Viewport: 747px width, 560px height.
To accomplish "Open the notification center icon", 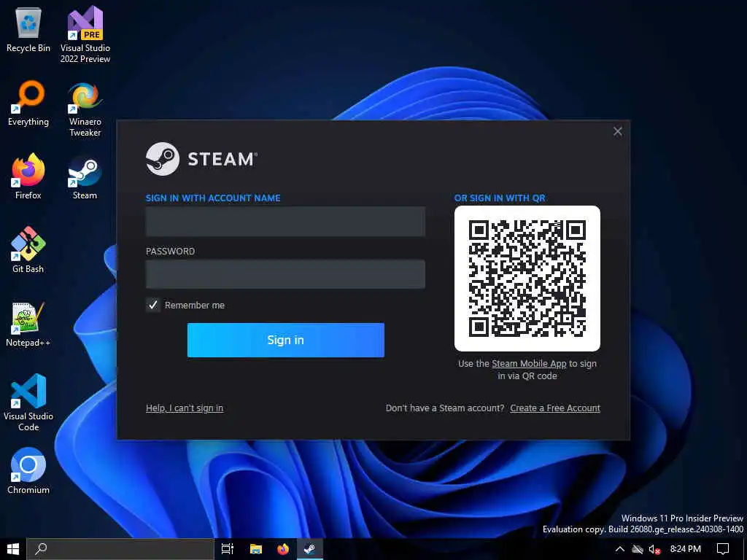I will coord(723,549).
